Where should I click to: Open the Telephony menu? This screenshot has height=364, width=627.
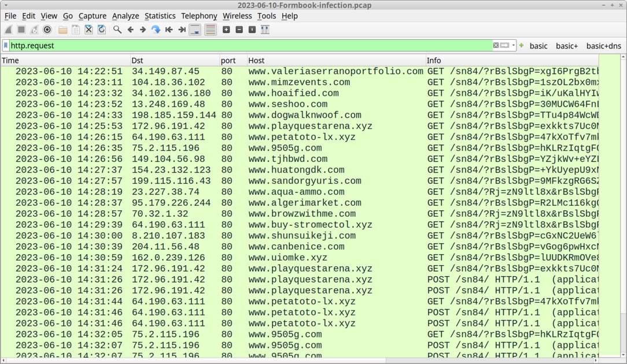[199, 16]
